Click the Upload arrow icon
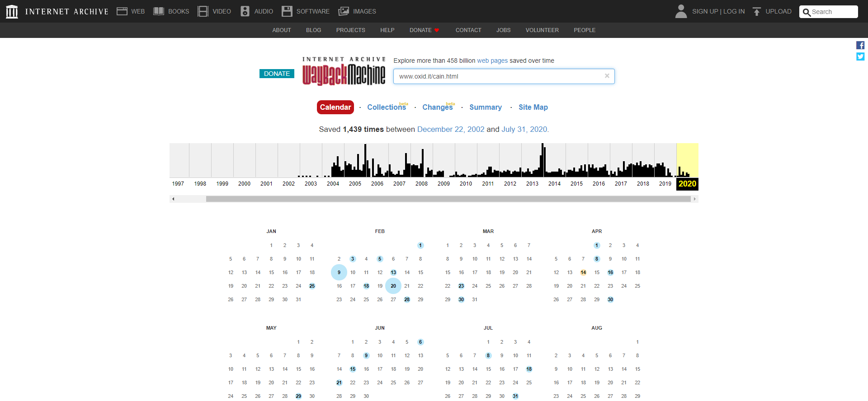The height and width of the screenshot is (401, 868). (x=757, y=11)
